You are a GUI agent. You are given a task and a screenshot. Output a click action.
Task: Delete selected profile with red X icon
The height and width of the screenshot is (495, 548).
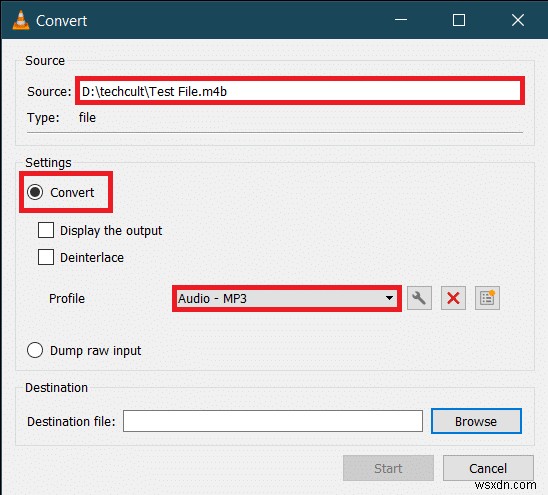tap(453, 298)
